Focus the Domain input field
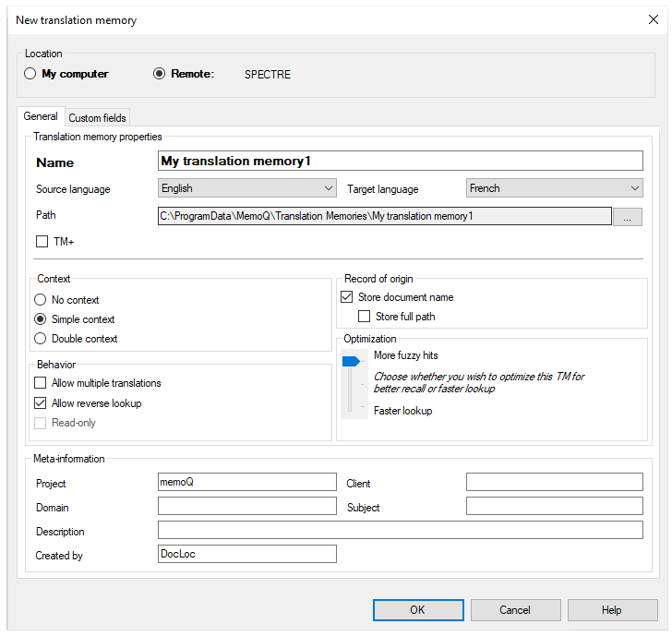The height and width of the screenshot is (636, 672). click(x=246, y=506)
